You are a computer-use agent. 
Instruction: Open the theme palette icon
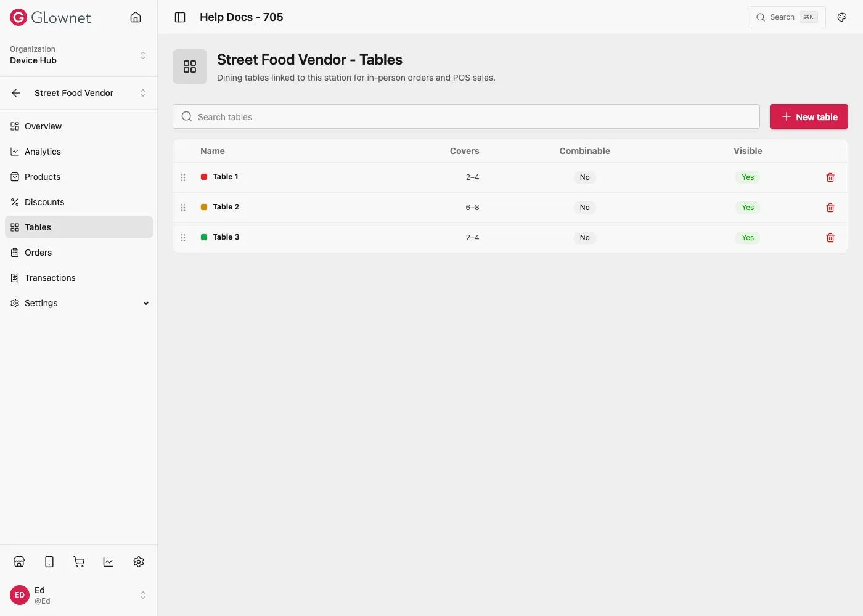(842, 17)
